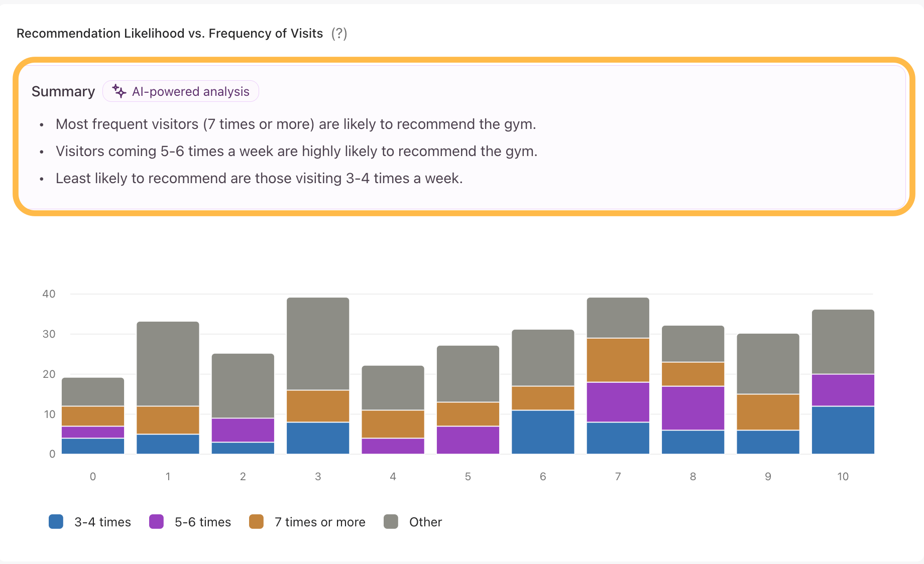Select the orange segment of bar 7
The width and height of the screenshot is (924, 564).
[618, 360]
